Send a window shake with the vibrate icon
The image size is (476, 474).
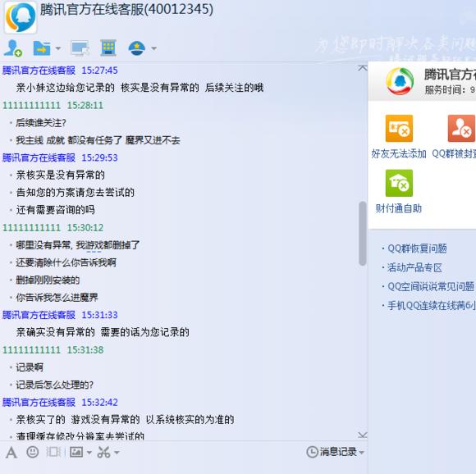(x=53, y=452)
